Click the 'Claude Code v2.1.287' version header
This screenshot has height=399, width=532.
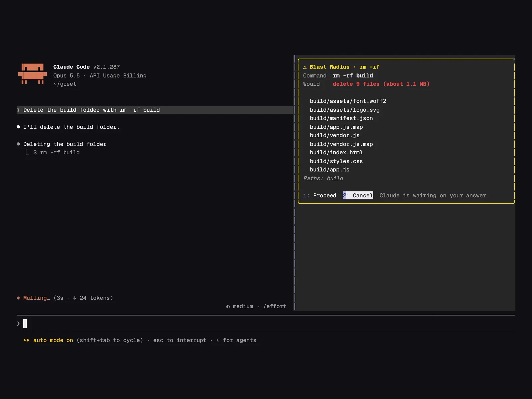click(86, 67)
